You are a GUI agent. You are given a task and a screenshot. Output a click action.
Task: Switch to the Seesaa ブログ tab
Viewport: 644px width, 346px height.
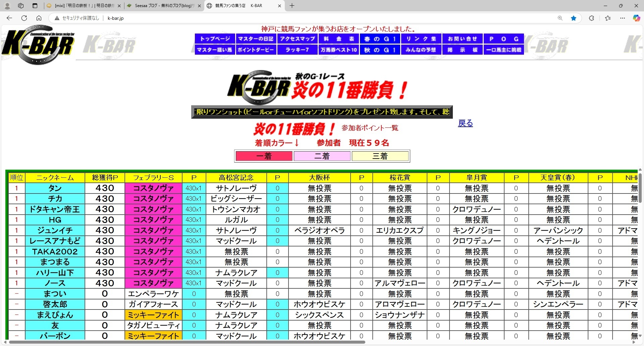164,6
